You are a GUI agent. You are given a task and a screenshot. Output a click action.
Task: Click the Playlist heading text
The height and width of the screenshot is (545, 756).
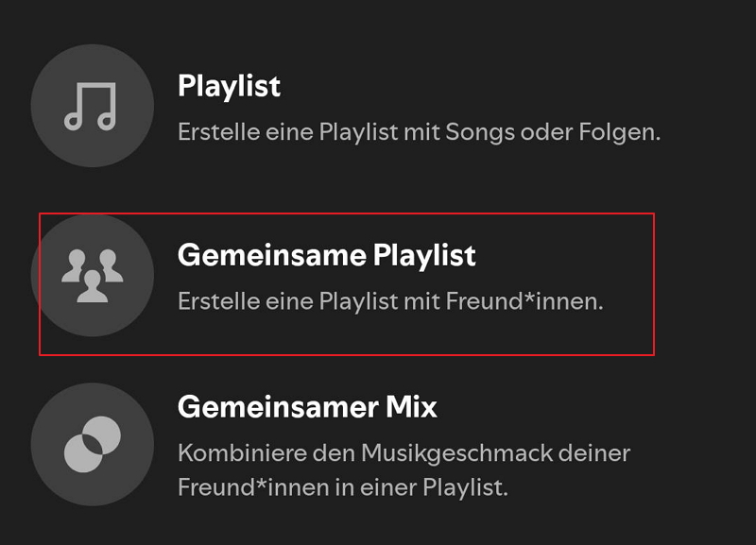point(229,87)
